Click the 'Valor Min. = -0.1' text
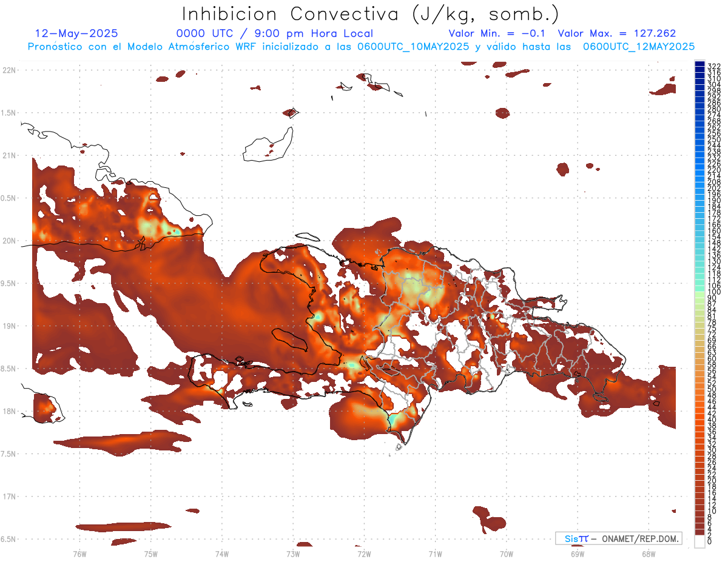The image size is (728, 562). click(497, 33)
